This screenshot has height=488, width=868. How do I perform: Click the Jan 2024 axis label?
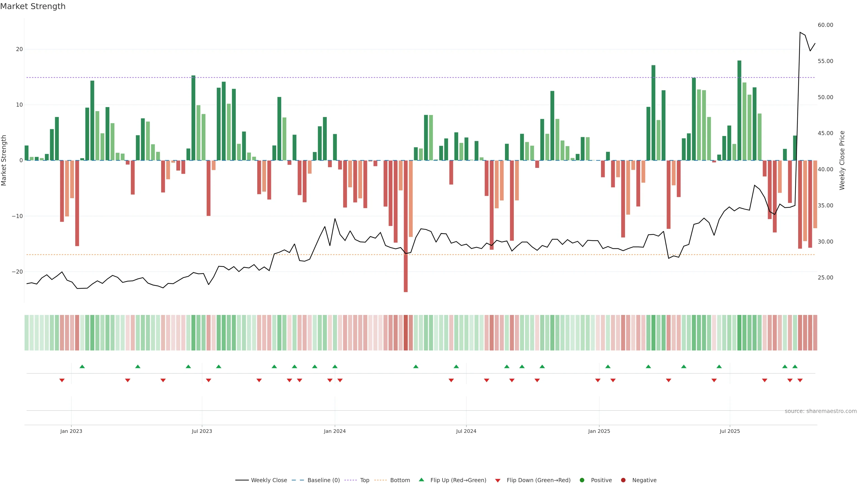[x=335, y=431]
